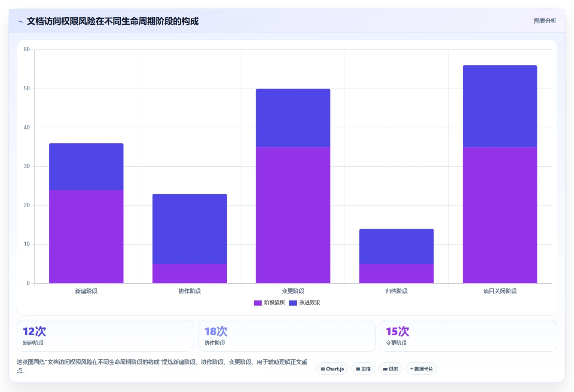
Task: Click the purple segment of the 新建阶段 bar
Action: tap(86, 236)
